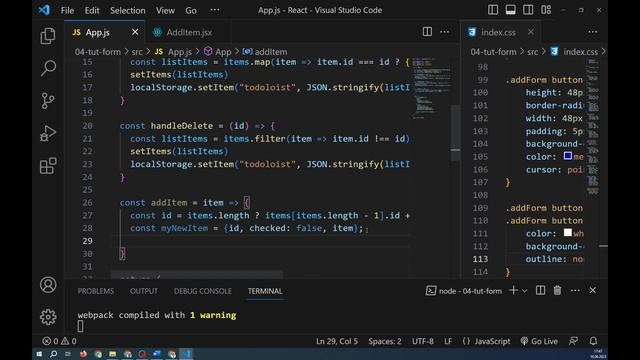Image resolution: width=640 pixels, height=360 pixels.
Task: Click src breadcrumb in App.js editor
Action: [x=137, y=52]
